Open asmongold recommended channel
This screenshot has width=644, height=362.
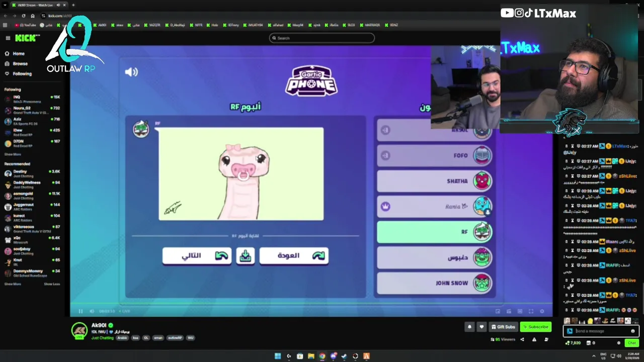(x=32, y=195)
